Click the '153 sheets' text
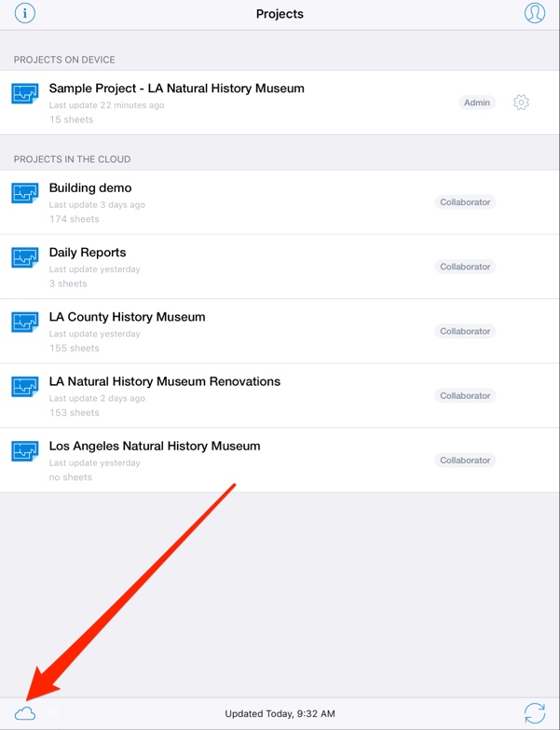The width and height of the screenshot is (560, 730). coord(74,412)
